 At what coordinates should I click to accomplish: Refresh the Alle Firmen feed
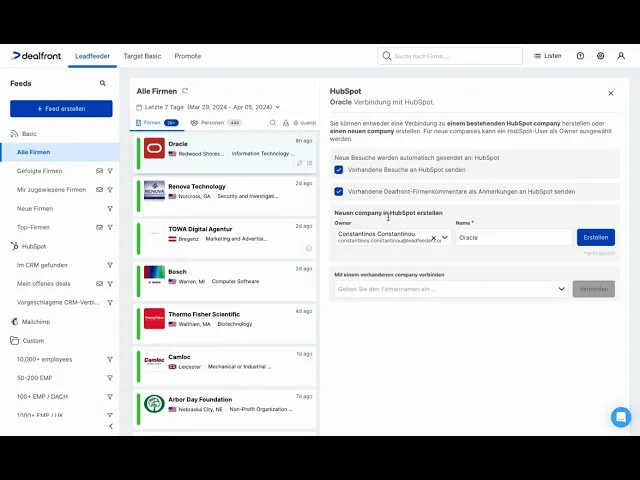point(185,91)
